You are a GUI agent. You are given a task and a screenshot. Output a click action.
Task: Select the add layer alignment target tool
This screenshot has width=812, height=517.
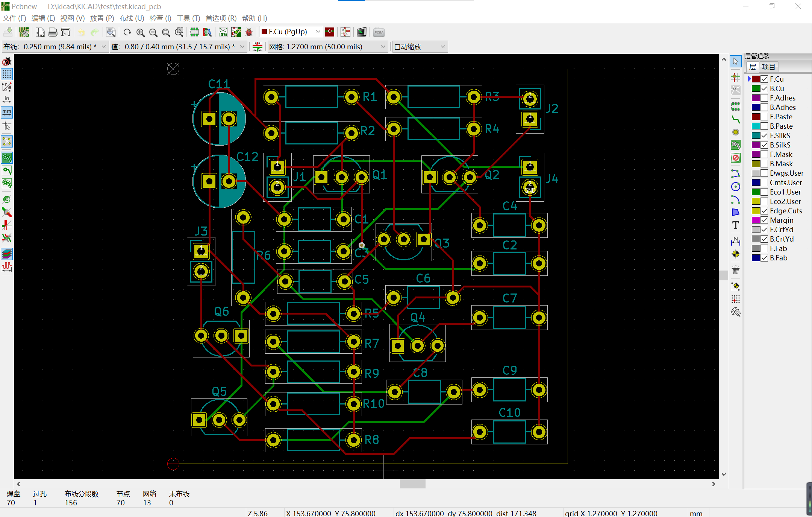[736, 254]
